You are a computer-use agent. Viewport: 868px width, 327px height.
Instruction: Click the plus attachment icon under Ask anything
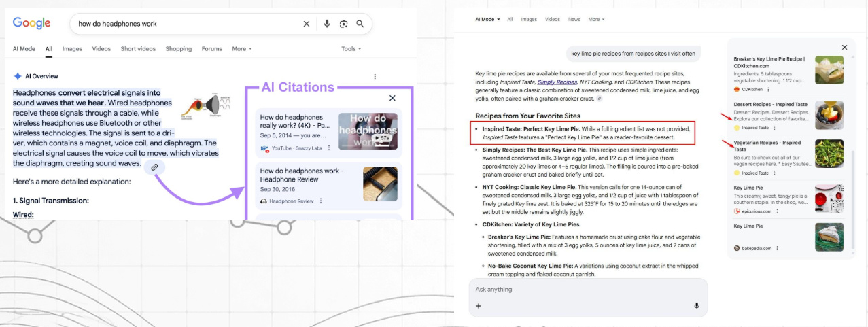(479, 306)
